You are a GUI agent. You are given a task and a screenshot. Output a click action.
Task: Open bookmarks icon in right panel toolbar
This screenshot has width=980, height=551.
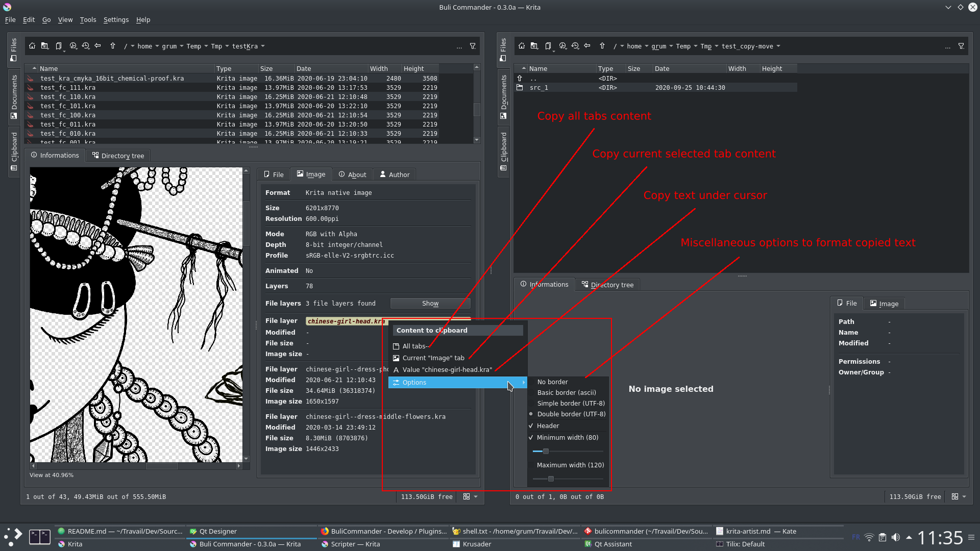pos(548,46)
